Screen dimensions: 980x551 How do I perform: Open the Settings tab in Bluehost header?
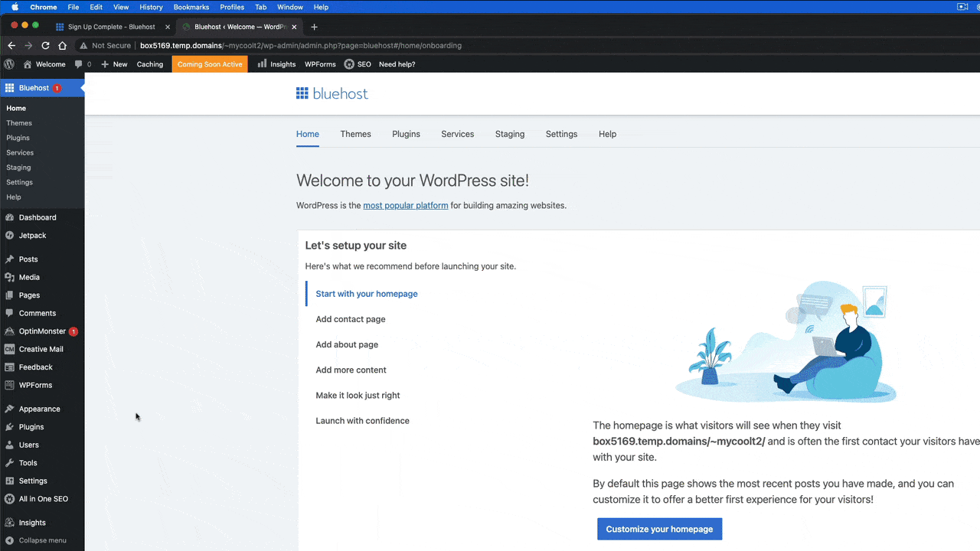click(561, 134)
